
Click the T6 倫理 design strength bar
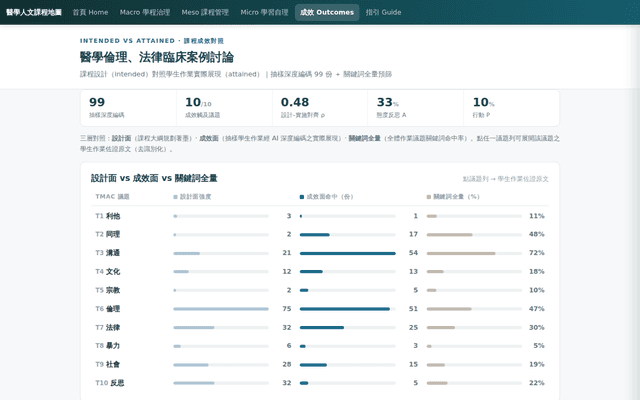(221, 309)
